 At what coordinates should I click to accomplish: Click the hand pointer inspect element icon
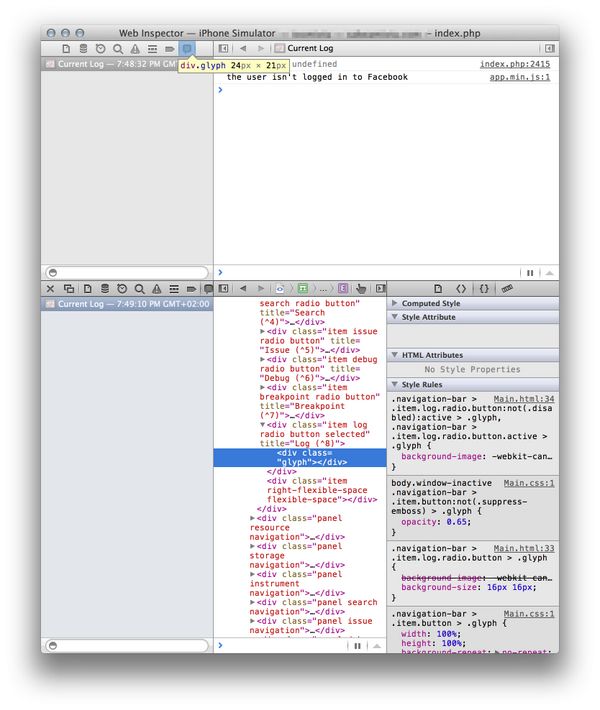361,288
